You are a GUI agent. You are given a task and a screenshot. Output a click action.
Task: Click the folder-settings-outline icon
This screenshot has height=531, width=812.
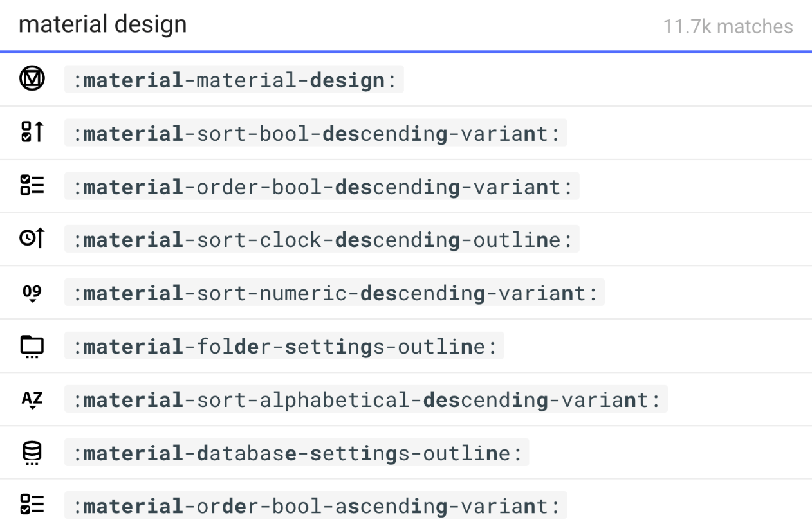click(x=32, y=346)
